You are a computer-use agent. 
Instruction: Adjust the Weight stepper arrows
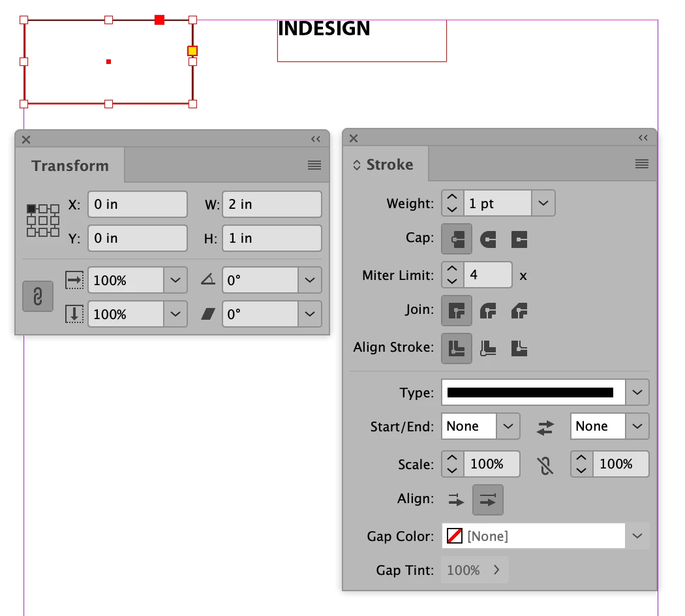453,203
